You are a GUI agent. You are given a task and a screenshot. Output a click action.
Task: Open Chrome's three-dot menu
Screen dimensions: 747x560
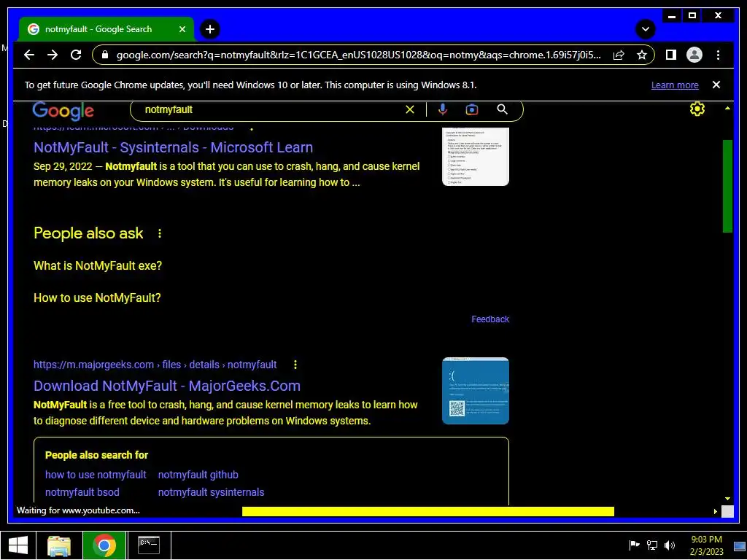(x=718, y=55)
